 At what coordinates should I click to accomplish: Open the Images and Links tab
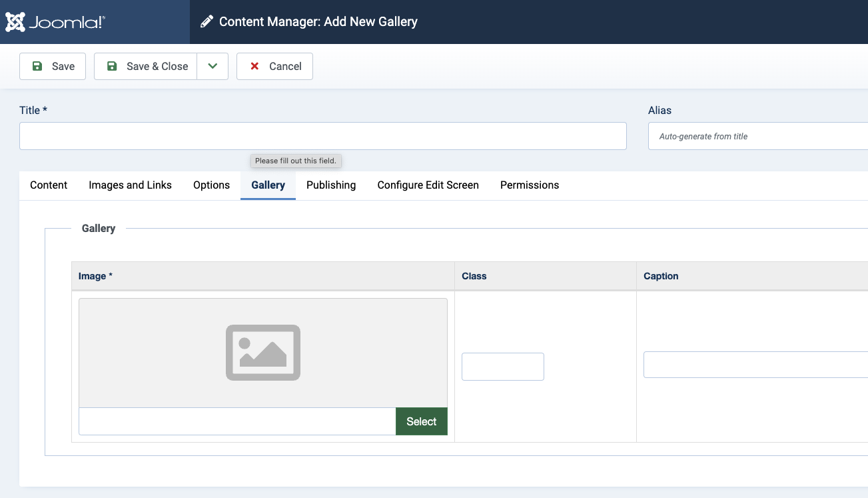pyautogui.click(x=130, y=185)
